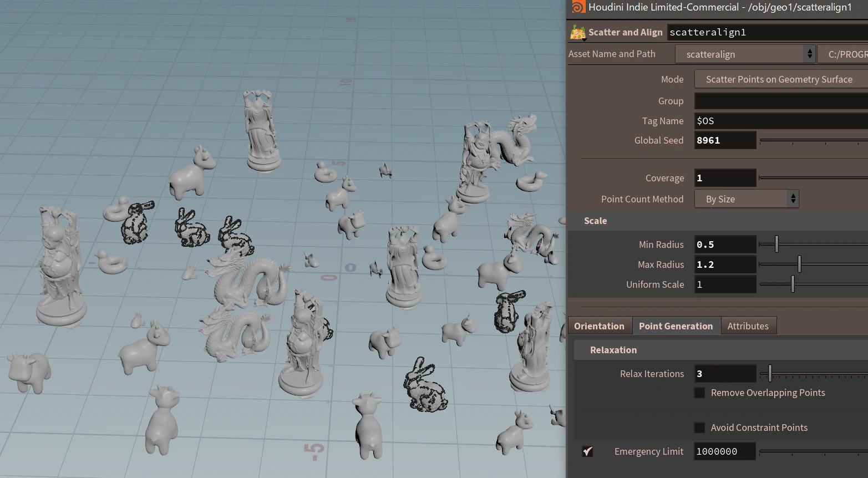
Task: Adjust the Coverage slider
Action: click(x=814, y=178)
